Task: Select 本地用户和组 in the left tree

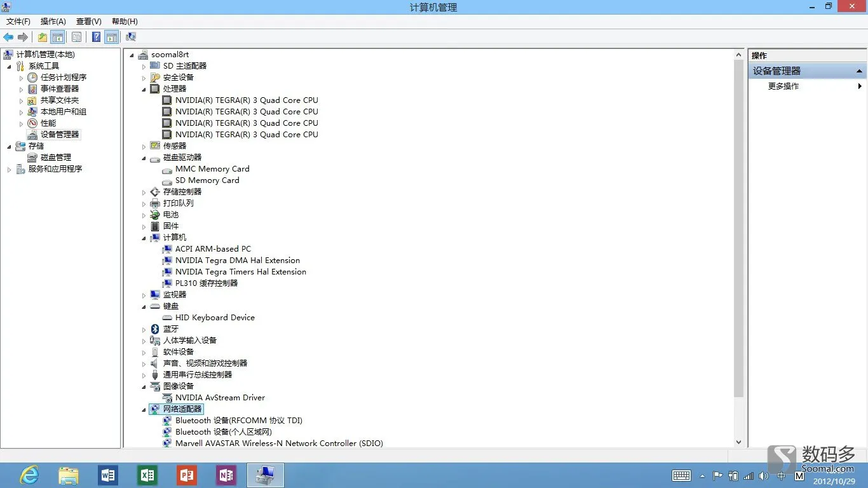Action: click(64, 112)
